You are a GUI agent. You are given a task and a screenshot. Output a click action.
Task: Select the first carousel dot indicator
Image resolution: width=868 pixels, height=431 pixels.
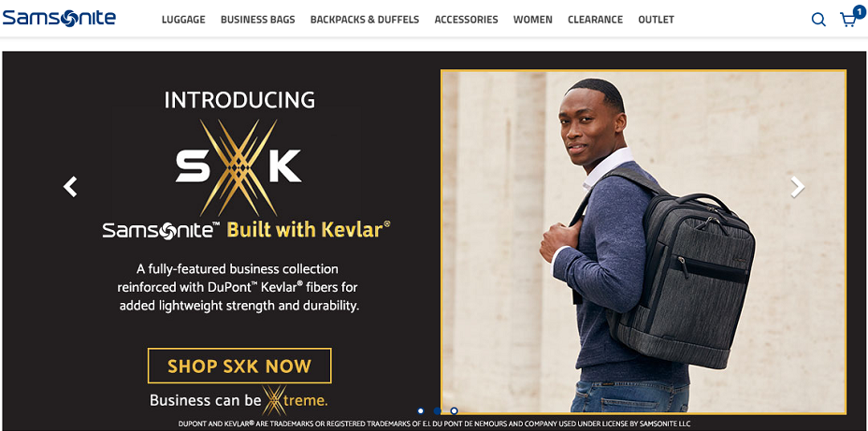(421, 411)
